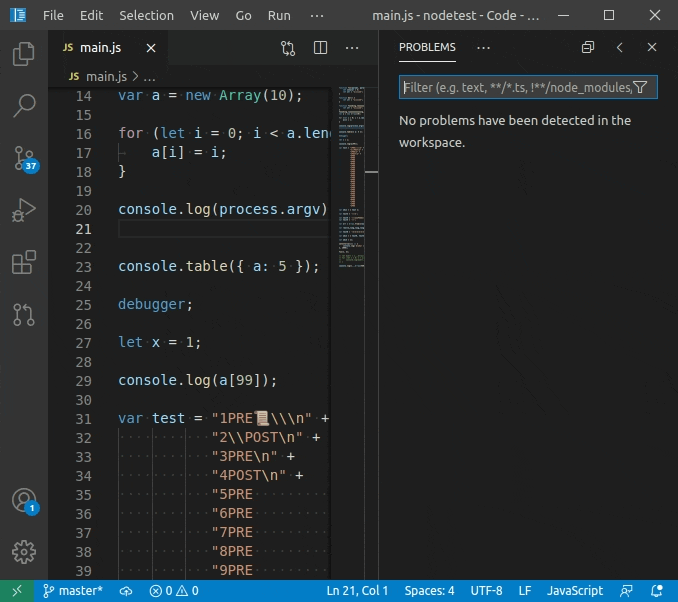Close the Problems side panel
The width and height of the screenshot is (678, 602).
652,47
